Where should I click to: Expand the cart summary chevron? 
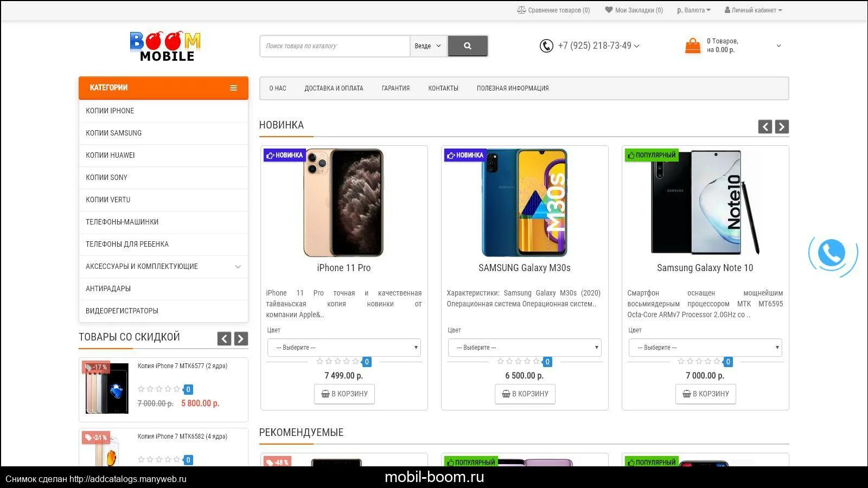point(778,46)
